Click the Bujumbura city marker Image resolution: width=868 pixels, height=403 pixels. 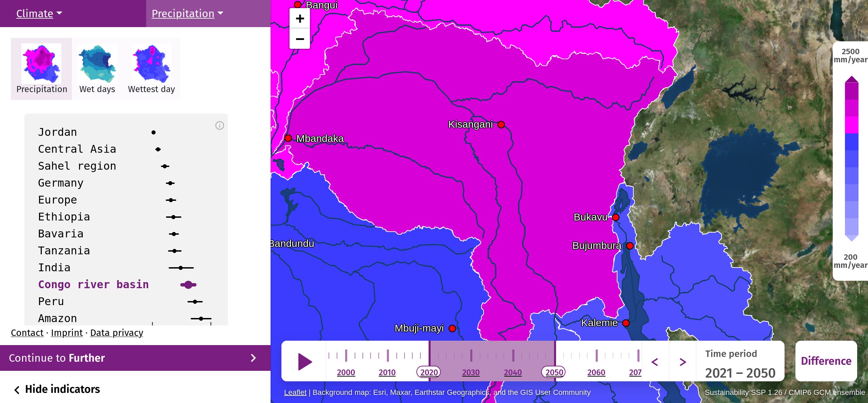(630, 246)
